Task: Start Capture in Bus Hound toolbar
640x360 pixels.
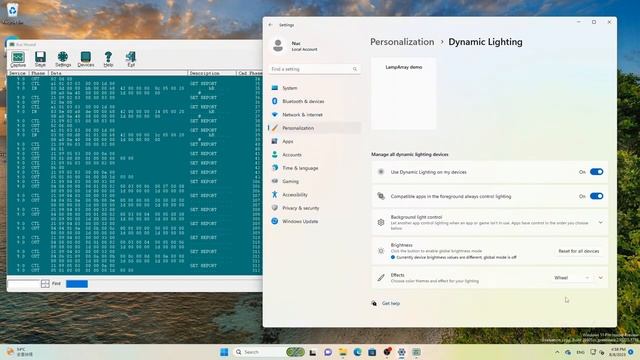Action: pyautogui.click(x=18, y=59)
